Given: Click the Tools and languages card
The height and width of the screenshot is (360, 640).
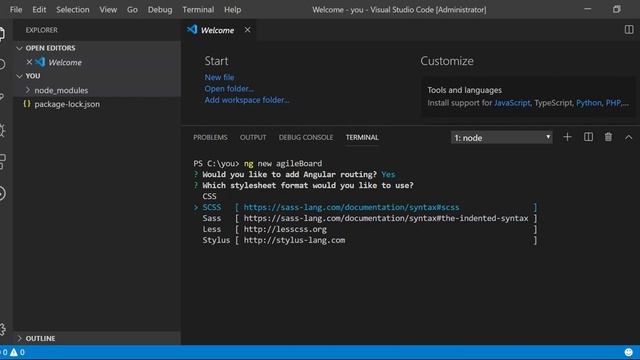Looking at the screenshot, I should click(528, 97).
